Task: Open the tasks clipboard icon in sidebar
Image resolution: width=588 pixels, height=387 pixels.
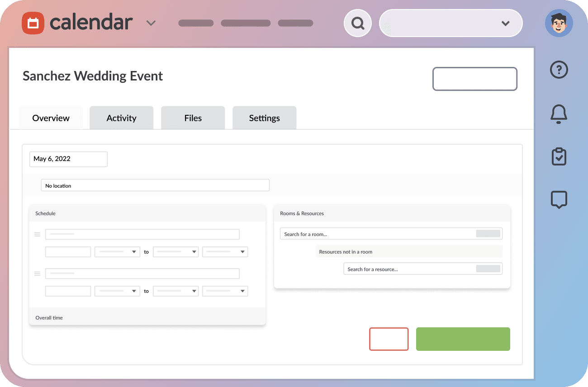Action: click(559, 156)
